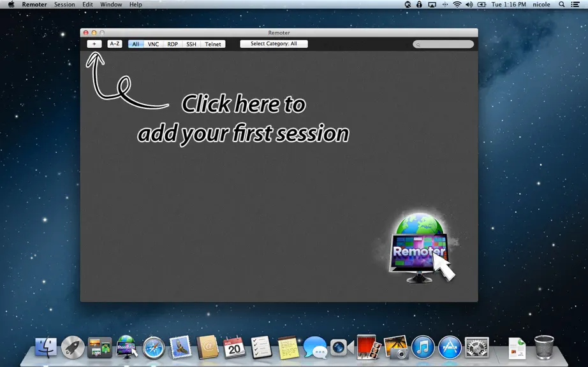Open the nicole user menu

(x=541, y=4)
